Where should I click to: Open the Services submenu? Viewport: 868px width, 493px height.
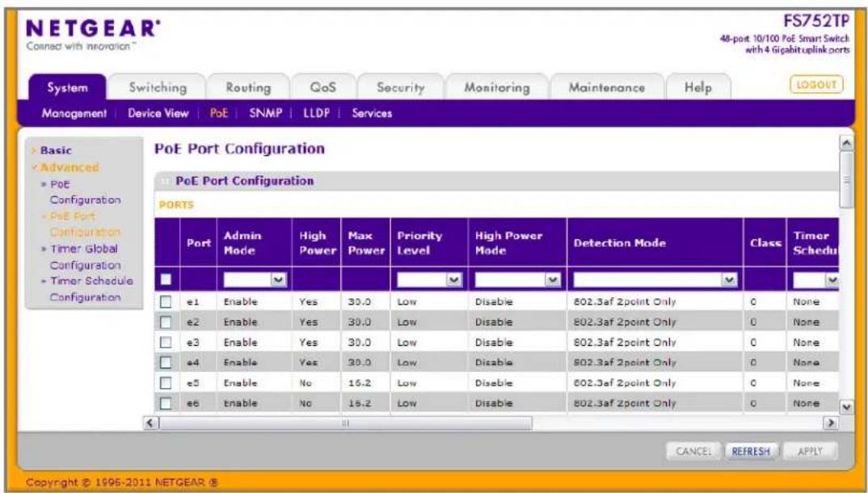click(x=372, y=113)
